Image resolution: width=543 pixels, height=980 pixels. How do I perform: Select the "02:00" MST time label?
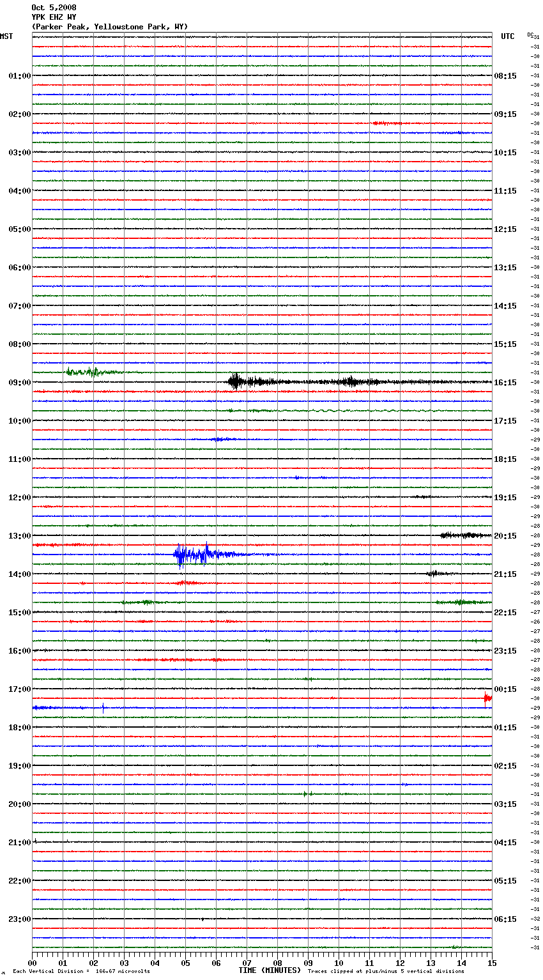20,114
